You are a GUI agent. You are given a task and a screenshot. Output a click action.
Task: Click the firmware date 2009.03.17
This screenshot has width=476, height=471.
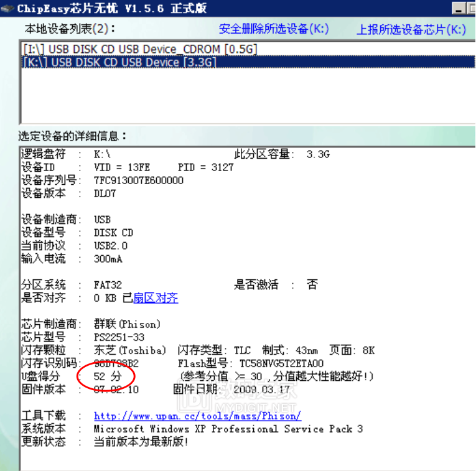point(262,389)
